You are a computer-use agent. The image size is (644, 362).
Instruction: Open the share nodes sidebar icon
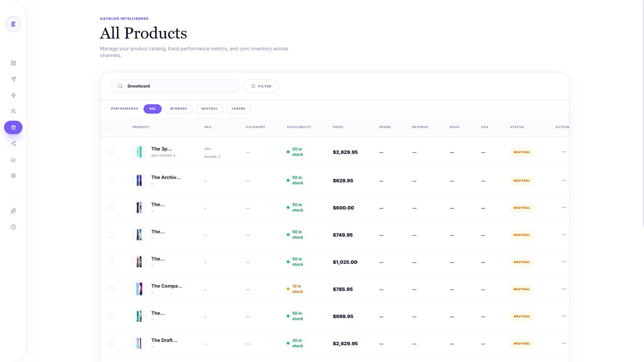pyautogui.click(x=13, y=144)
